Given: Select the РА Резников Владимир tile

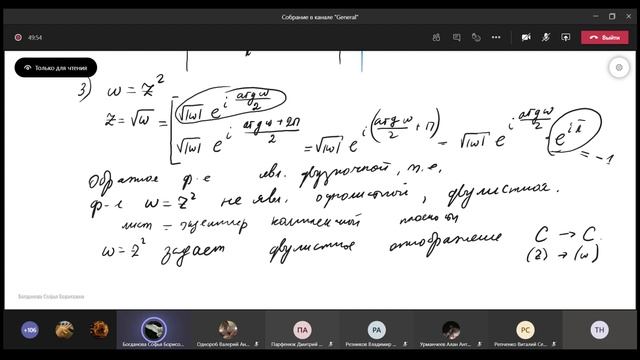Looking at the screenshot, I should coord(376,330).
